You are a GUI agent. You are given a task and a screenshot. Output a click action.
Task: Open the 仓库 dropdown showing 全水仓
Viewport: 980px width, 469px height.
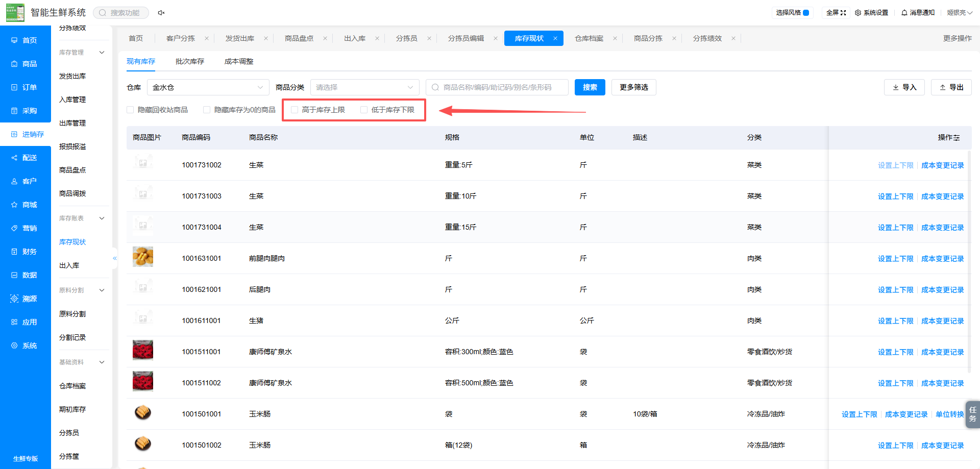208,87
